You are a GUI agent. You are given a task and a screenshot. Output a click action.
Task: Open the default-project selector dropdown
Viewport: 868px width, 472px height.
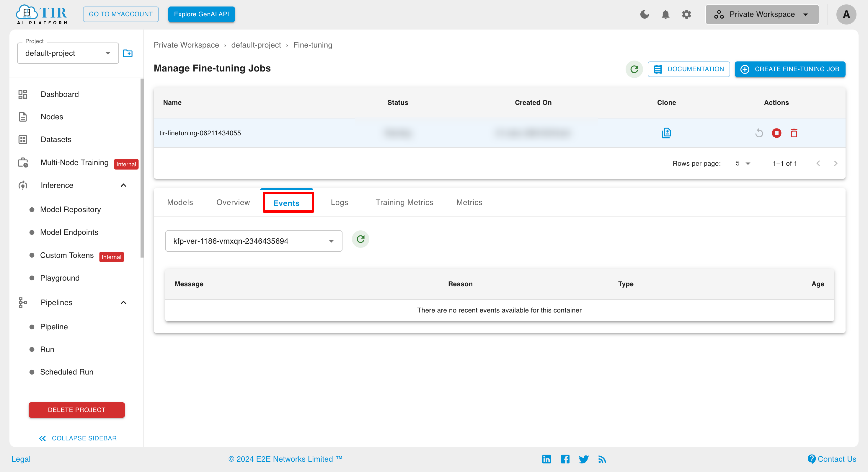pos(68,53)
